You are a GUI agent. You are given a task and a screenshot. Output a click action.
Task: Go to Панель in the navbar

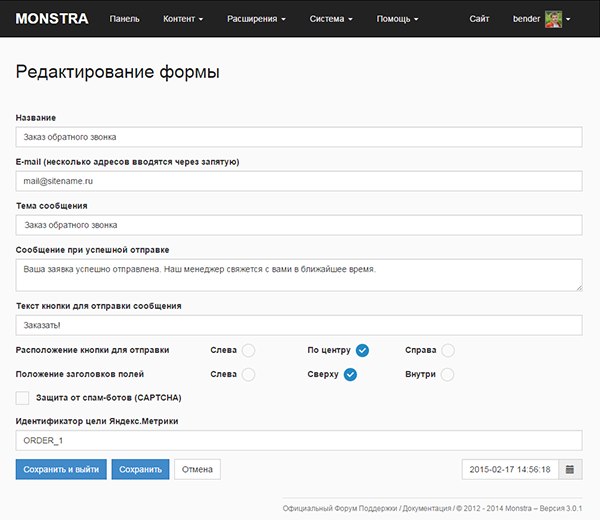pos(124,19)
